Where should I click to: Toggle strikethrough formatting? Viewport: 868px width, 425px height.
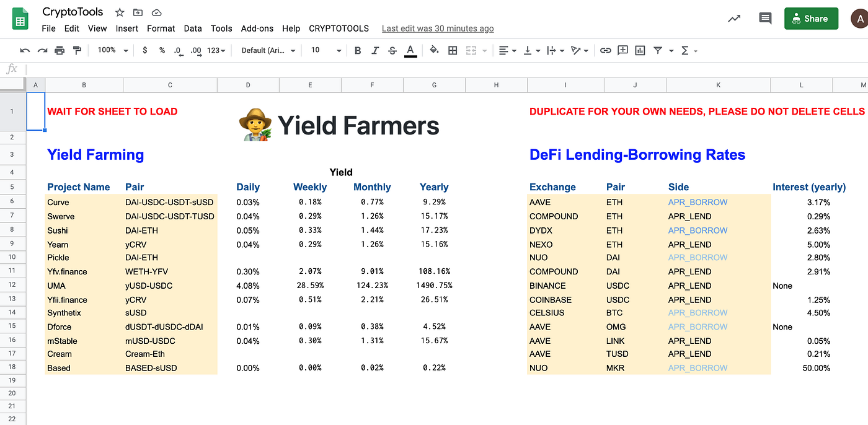click(x=392, y=50)
